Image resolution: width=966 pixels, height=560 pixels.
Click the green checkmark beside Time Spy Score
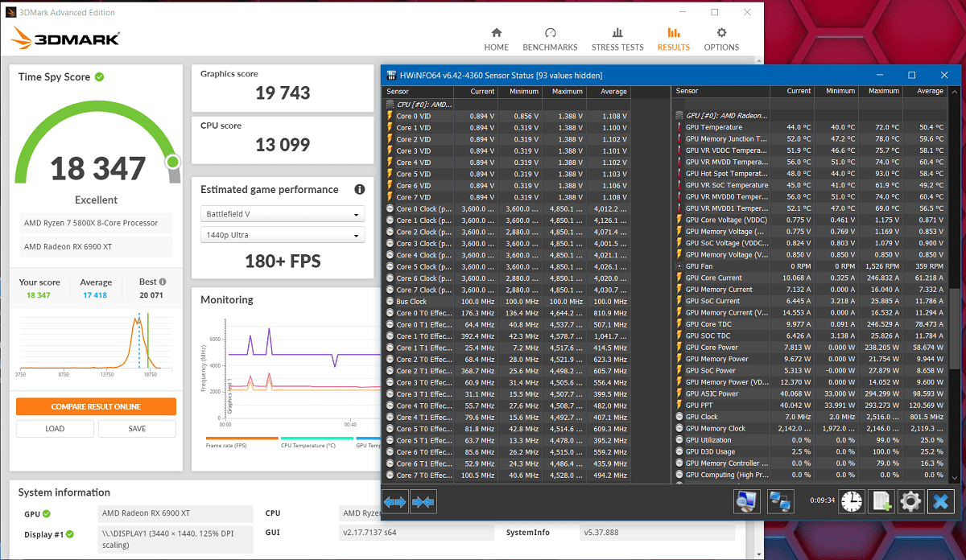pos(99,77)
